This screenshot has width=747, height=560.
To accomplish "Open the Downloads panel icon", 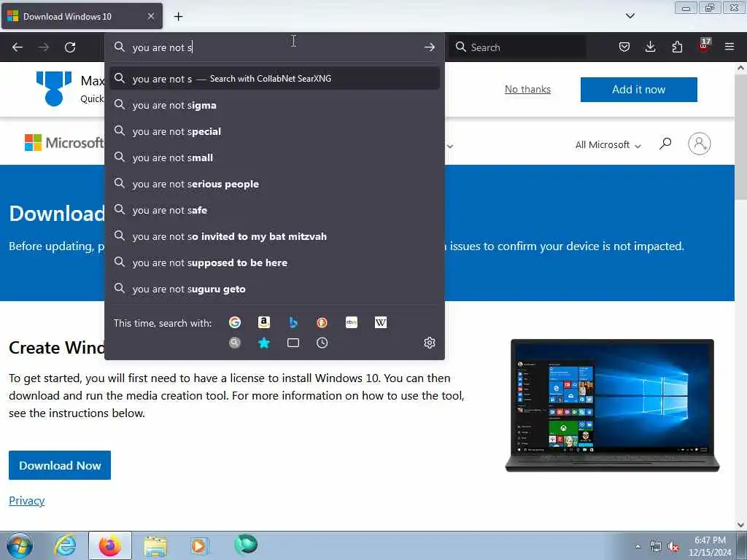I will pyautogui.click(x=650, y=47).
